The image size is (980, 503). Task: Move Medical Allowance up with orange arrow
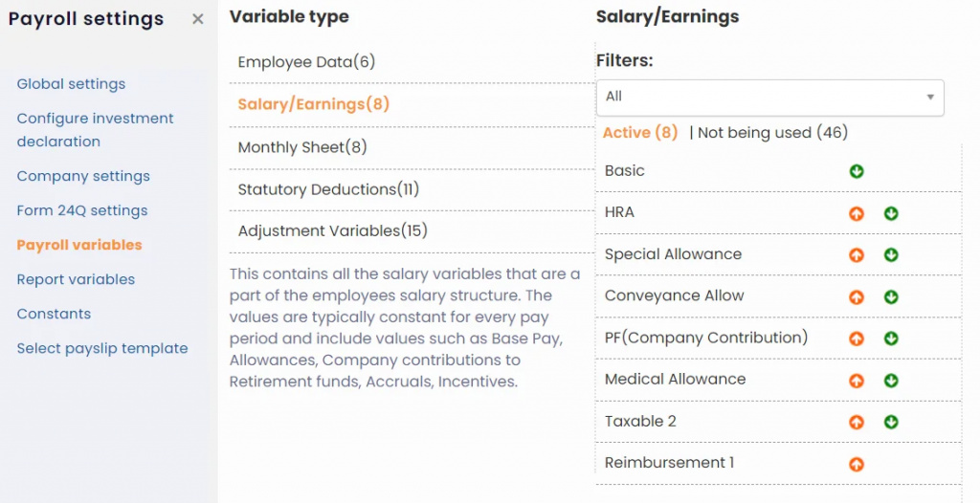[857, 381]
